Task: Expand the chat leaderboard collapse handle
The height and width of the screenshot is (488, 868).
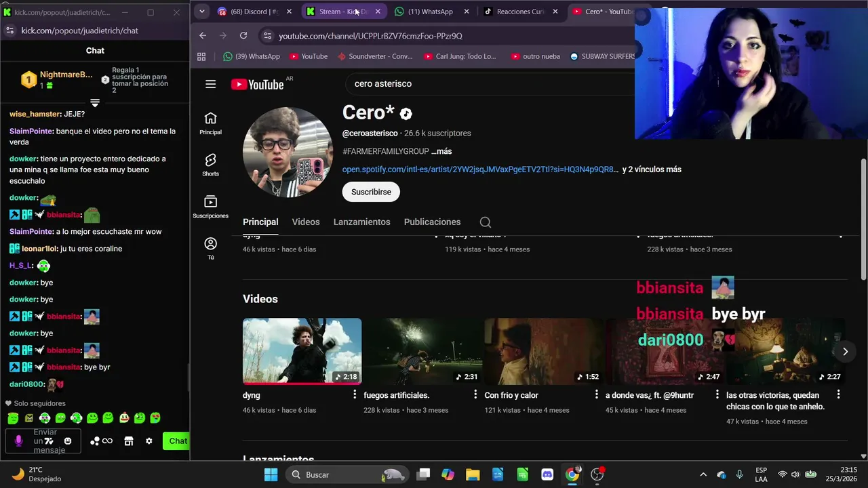Action: (95, 103)
